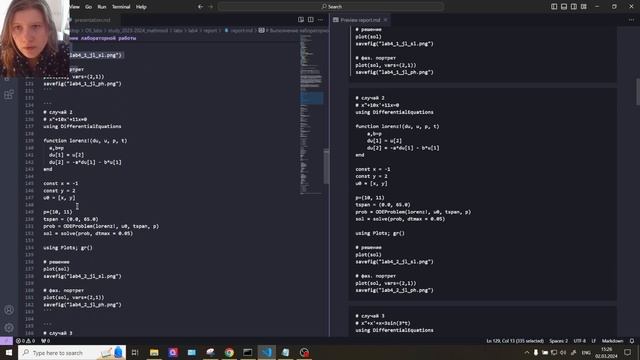Image resolution: width=640 pixels, height=360 pixels.
Task: Click the left editor vertical scrollbar
Action: [326, 167]
